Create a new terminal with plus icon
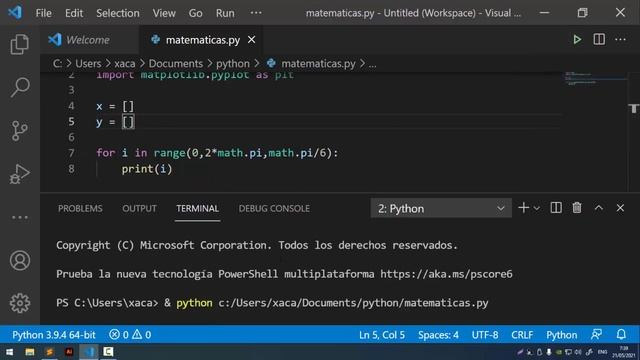The height and width of the screenshot is (360, 640). [x=523, y=208]
